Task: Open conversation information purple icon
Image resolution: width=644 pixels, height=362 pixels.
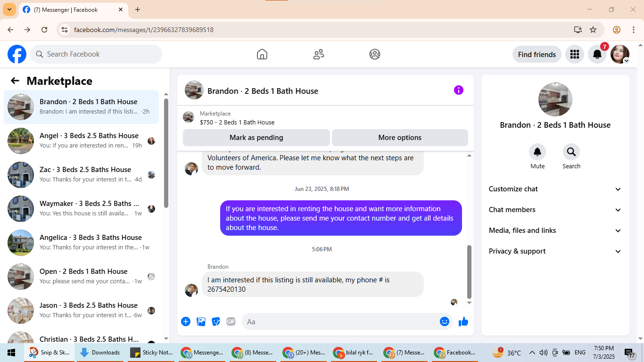Action: click(x=459, y=90)
